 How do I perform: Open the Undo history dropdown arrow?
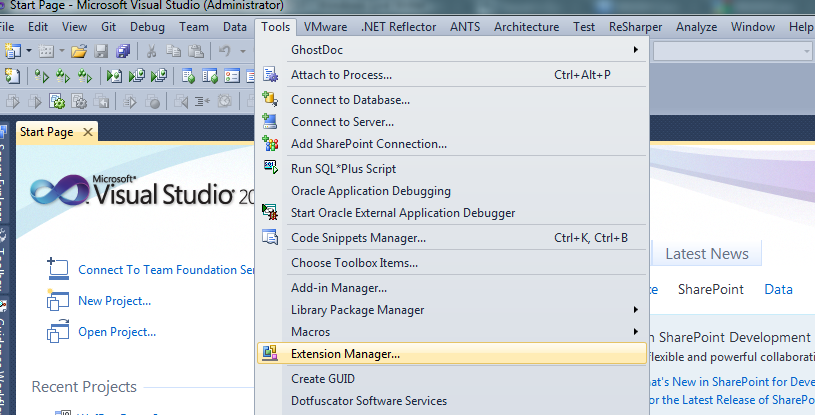(x=241, y=50)
